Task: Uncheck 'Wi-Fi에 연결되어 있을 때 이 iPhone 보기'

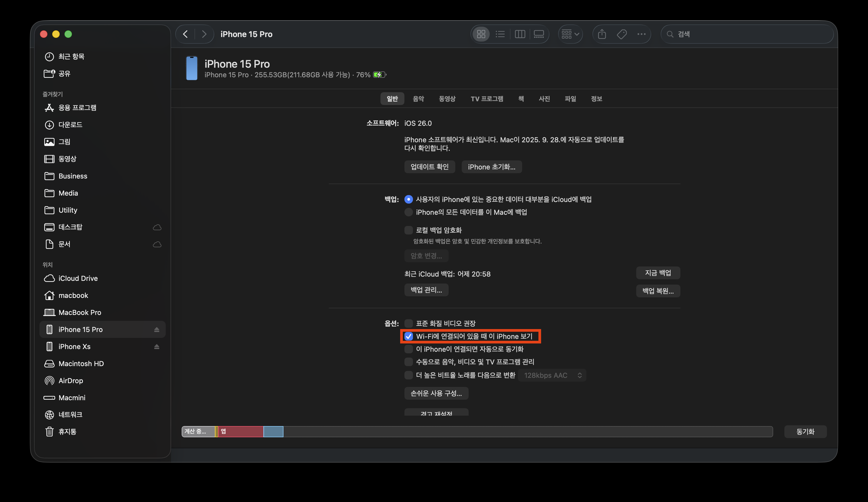Action: pyautogui.click(x=408, y=336)
